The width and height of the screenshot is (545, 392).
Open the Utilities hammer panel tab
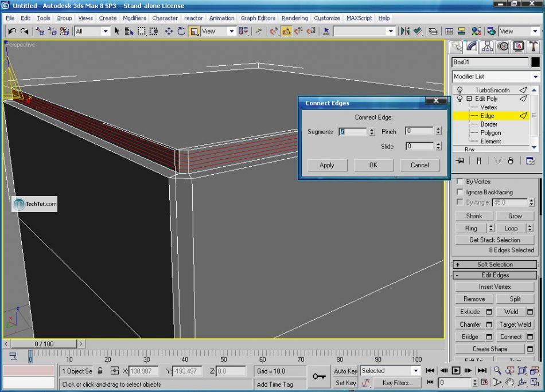(534, 46)
